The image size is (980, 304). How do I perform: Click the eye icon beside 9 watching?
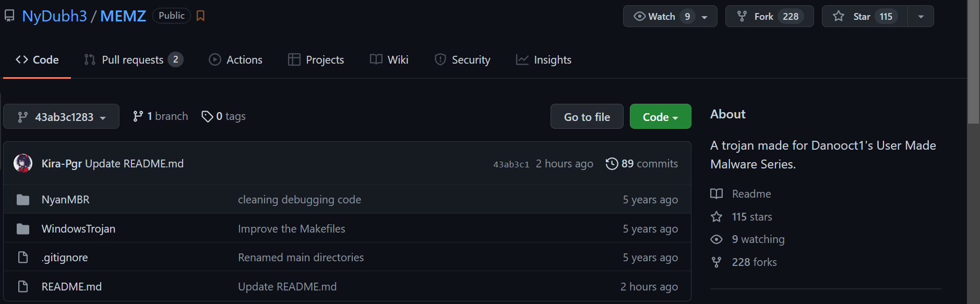click(x=716, y=239)
